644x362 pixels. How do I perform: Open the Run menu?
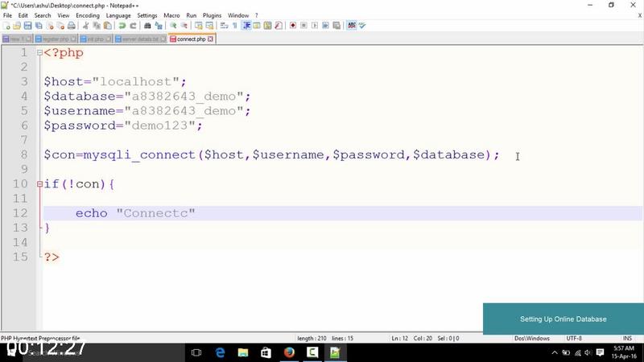coord(192,15)
